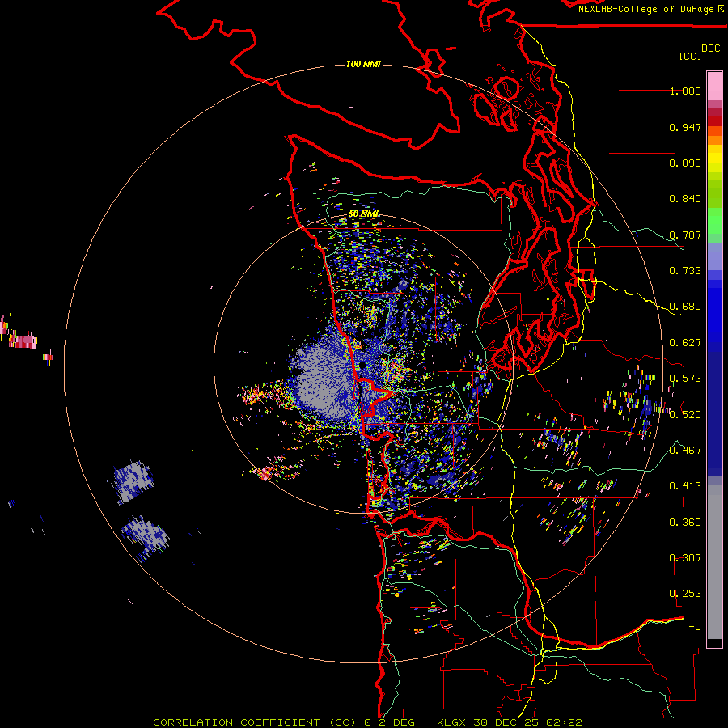Image resolution: width=728 pixels, height=728 pixels.
Task: Pick the pink segment of the color bar
Action: point(714,87)
